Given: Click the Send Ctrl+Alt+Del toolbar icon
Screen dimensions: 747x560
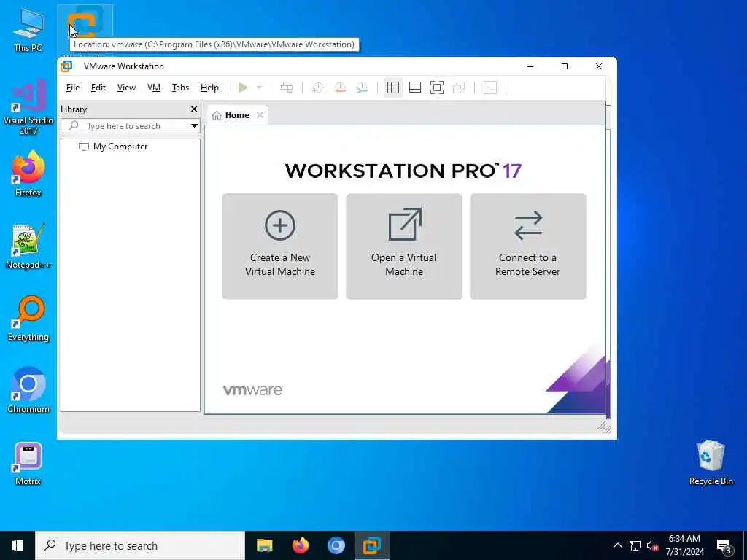Looking at the screenshot, I should 287,87.
